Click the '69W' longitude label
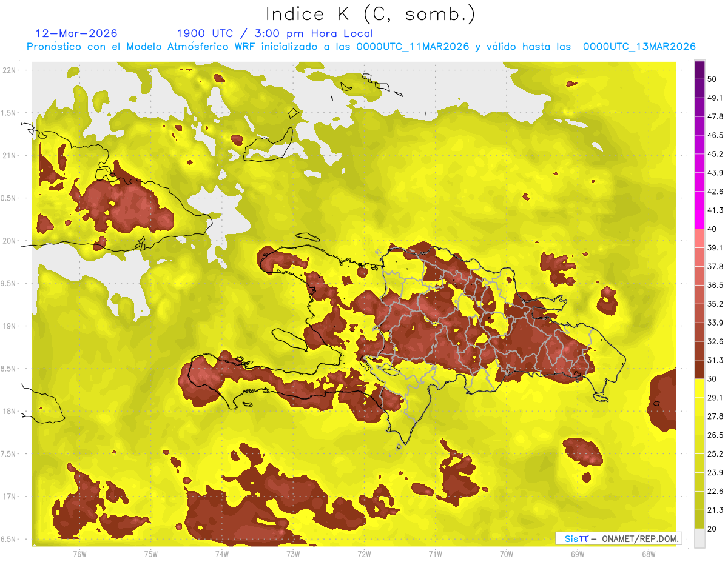 coord(578,555)
